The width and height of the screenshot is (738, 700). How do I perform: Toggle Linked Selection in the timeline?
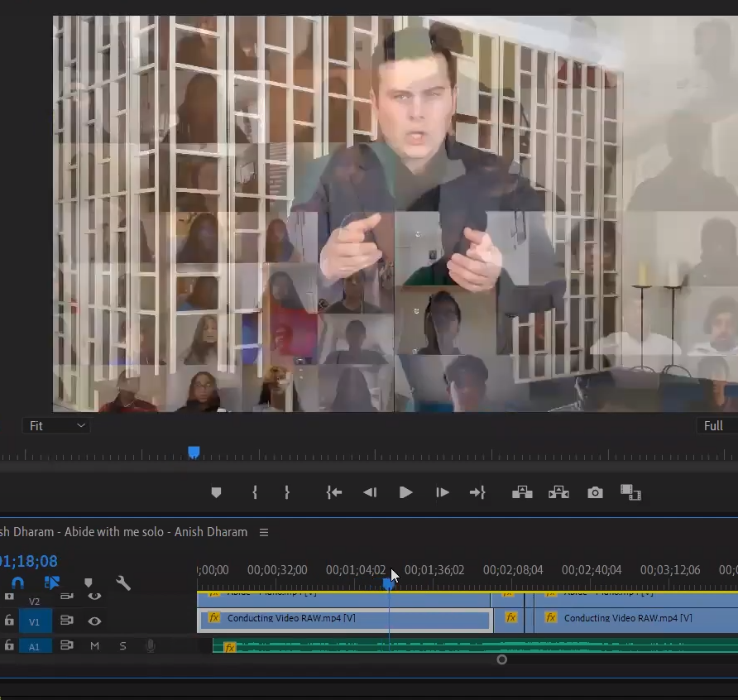pos(52,583)
